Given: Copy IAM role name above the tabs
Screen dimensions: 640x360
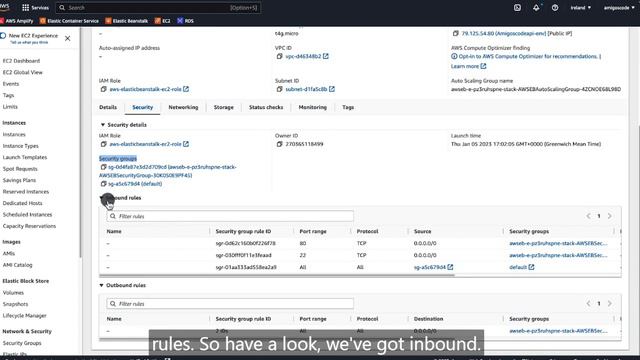Looking at the screenshot, I should click(103, 89).
